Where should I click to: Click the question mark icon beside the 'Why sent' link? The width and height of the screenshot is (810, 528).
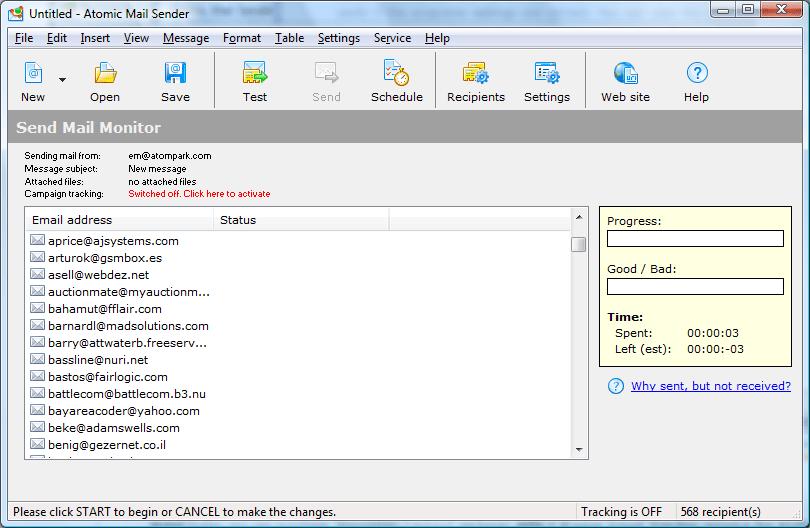tap(616, 386)
